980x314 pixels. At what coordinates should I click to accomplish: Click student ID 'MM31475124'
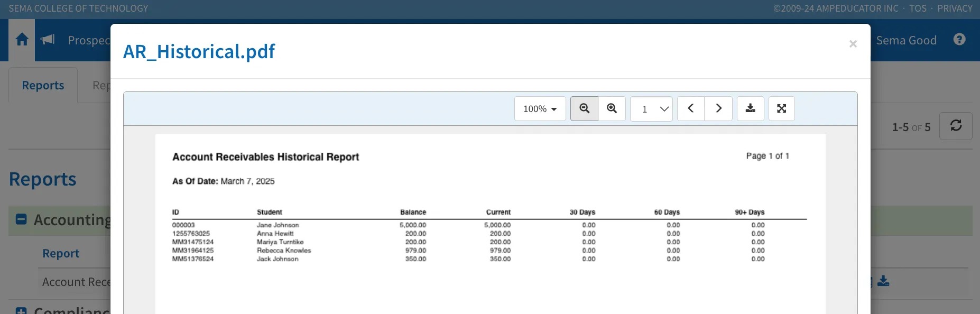[x=193, y=242]
